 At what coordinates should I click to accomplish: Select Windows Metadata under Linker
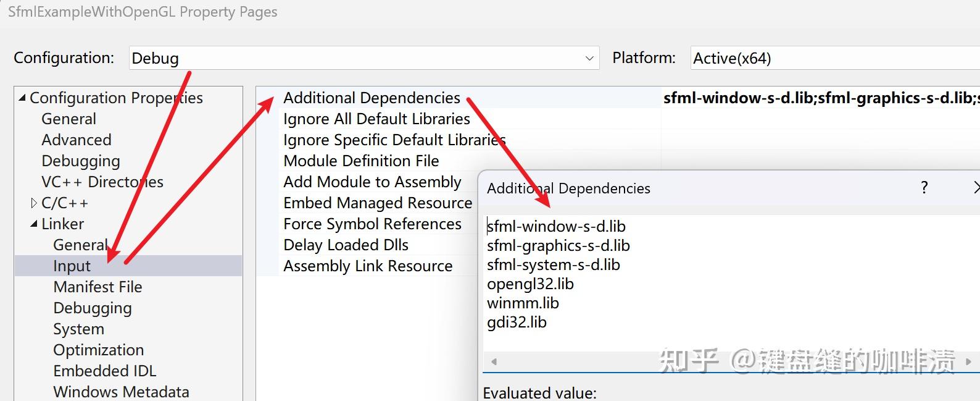121,392
